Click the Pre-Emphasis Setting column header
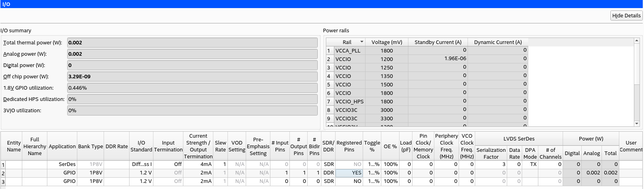The image size is (644, 189). click(x=258, y=146)
